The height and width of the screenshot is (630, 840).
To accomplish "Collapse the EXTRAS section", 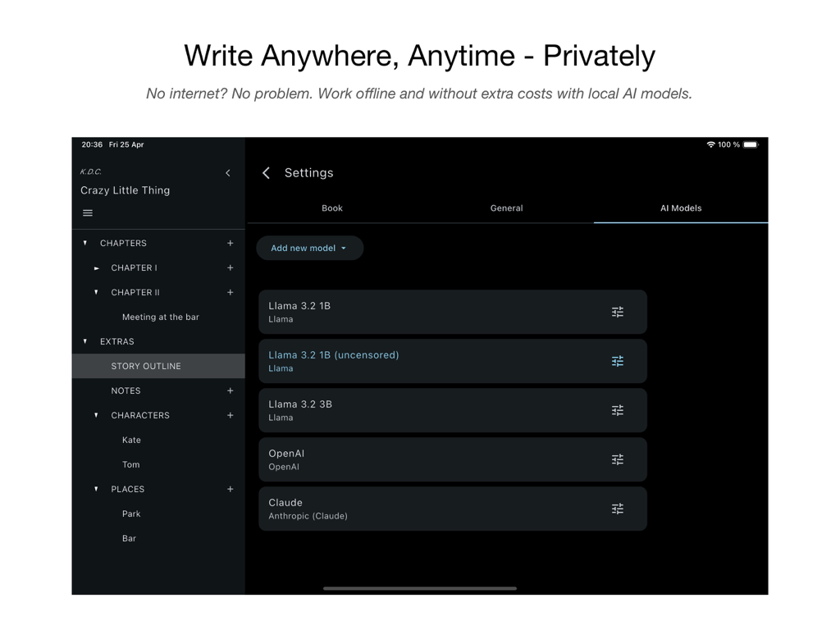I will (x=85, y=341).
